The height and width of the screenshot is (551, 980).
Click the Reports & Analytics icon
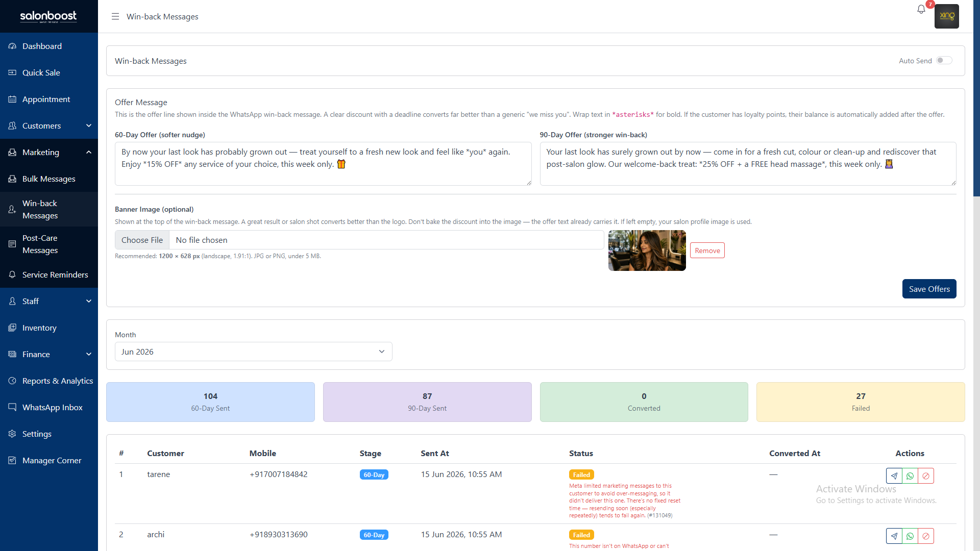pyautogui.click(x=12, y=381)
